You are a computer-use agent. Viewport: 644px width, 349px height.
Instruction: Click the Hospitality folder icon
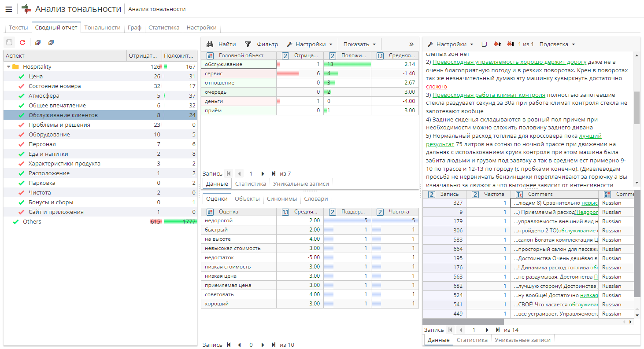point(16,67)
